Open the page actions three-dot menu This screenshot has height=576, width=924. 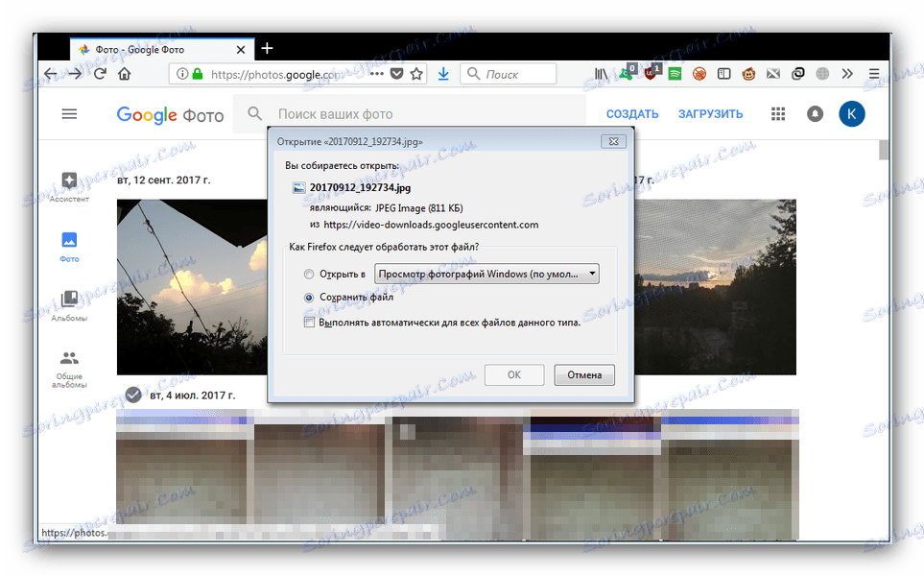point(376,74)
